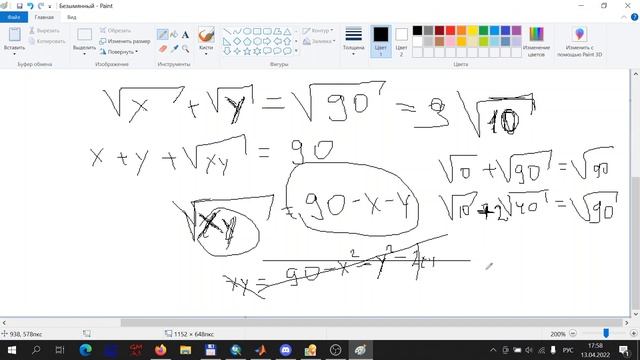Open Edit colors (Изменение цветов) dialog
Screen dimensions: 640x360
pos(536,41)
